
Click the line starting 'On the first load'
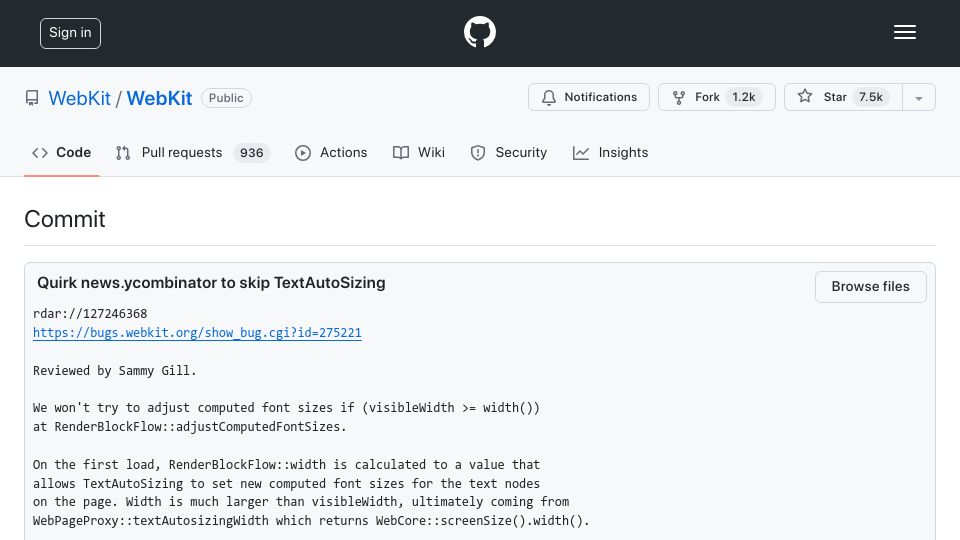pyautogui.click(x=287, y=465)
